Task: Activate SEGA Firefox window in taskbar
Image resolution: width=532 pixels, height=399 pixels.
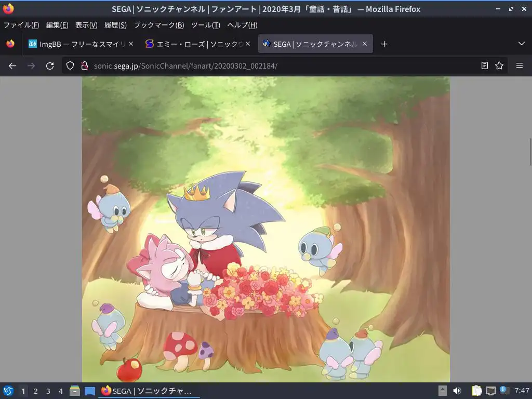Action: [x=149, y=391]
